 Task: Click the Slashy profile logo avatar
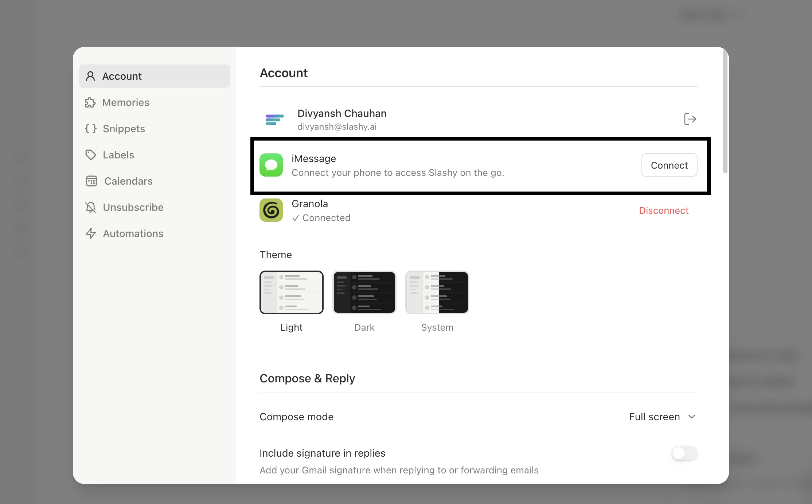[275, 119]
